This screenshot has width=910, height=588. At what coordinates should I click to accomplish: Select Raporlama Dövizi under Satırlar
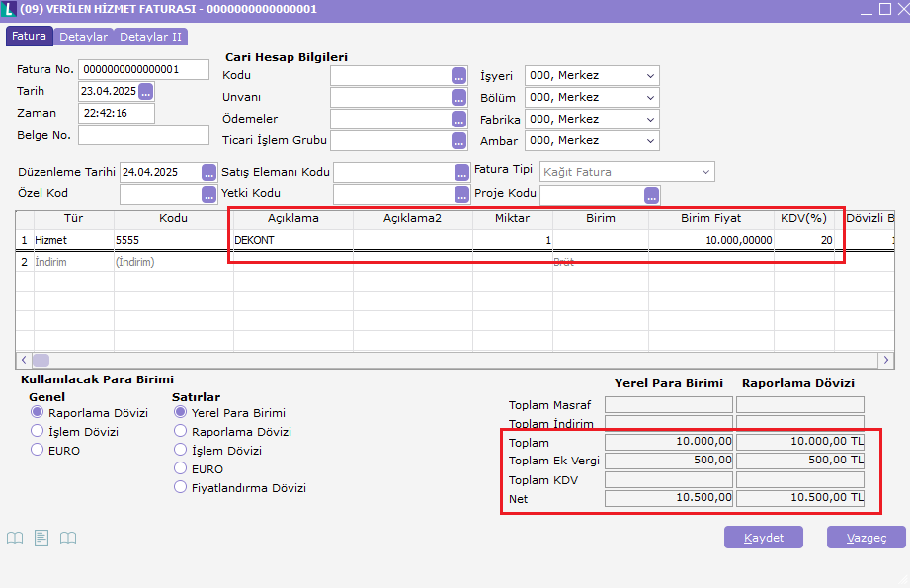click(181, 431)
